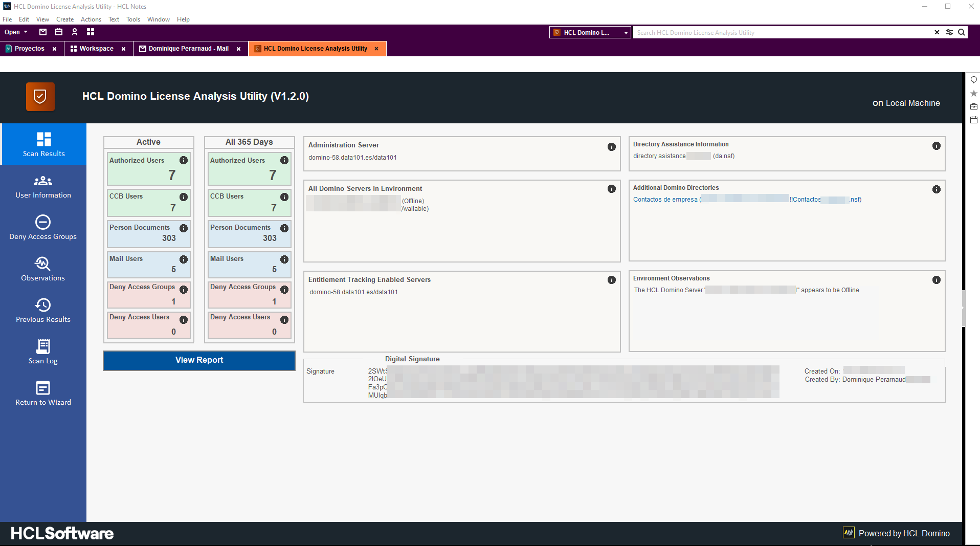980x546 pixels.
Task: Click the search magnifier icon
Action: point(962,32)
